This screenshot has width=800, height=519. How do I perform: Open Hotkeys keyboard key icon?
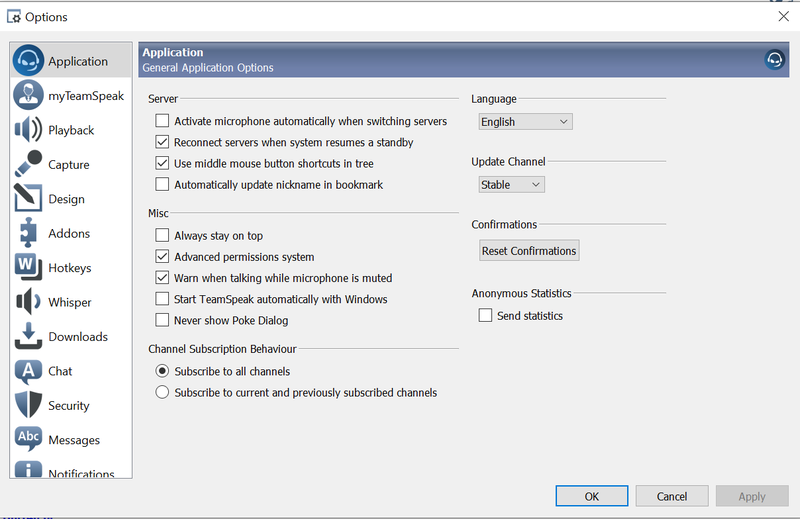click(29, 267)
